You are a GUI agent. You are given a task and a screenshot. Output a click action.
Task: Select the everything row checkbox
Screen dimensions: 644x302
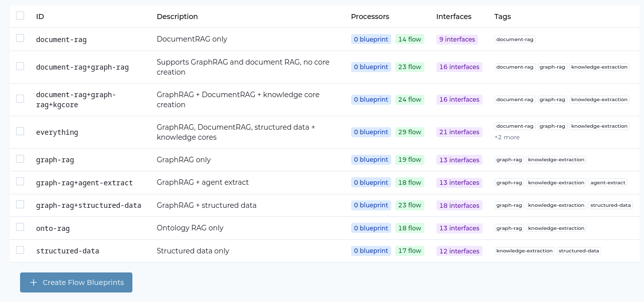click(x=20, y=131)
